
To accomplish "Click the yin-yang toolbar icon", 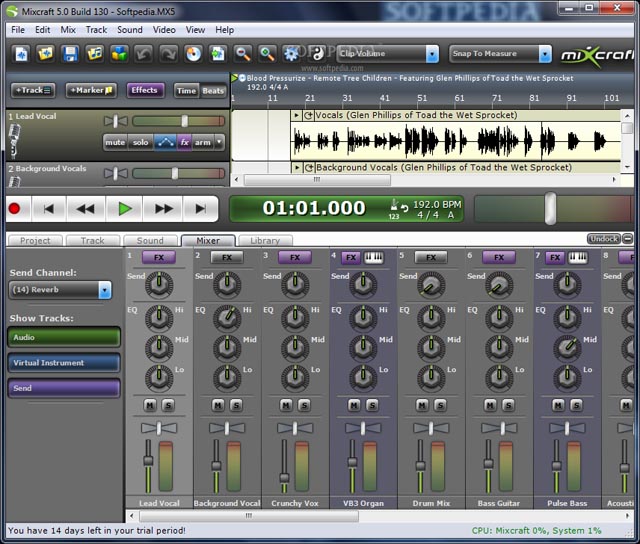I will coord(318,53).
